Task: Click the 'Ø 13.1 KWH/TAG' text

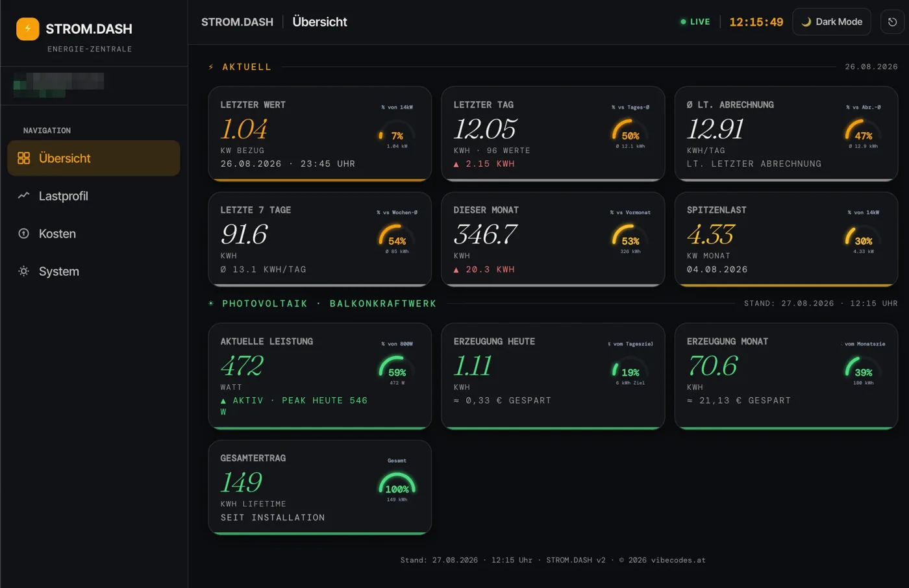Action: pyautogui.click(x=263, y=269)
